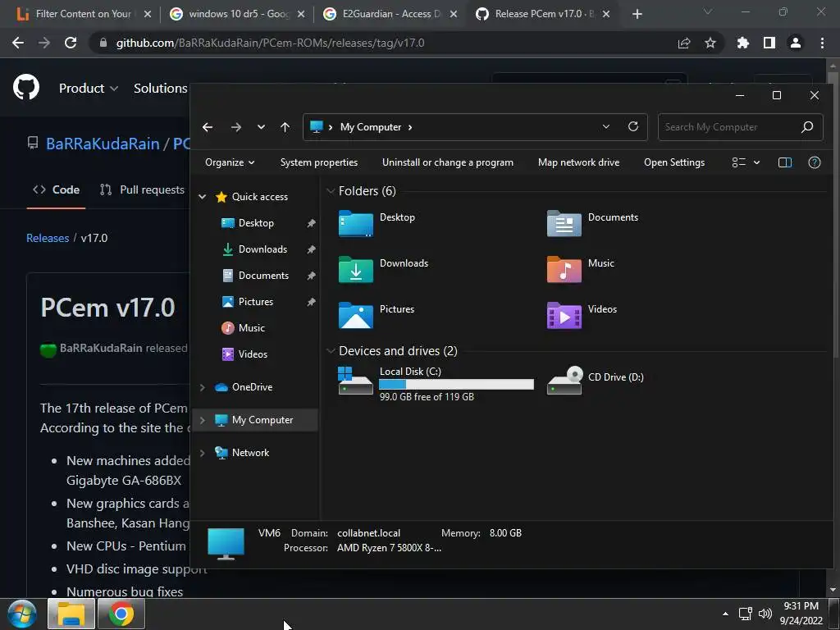
Task: Select the Desktop folder icon
Action: 356,223
